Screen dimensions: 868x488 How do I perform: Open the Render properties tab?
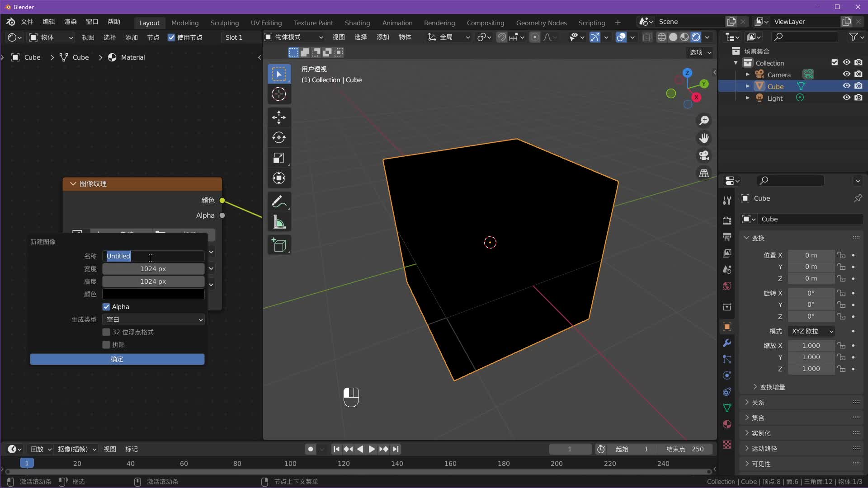click(x=727, y=221)
